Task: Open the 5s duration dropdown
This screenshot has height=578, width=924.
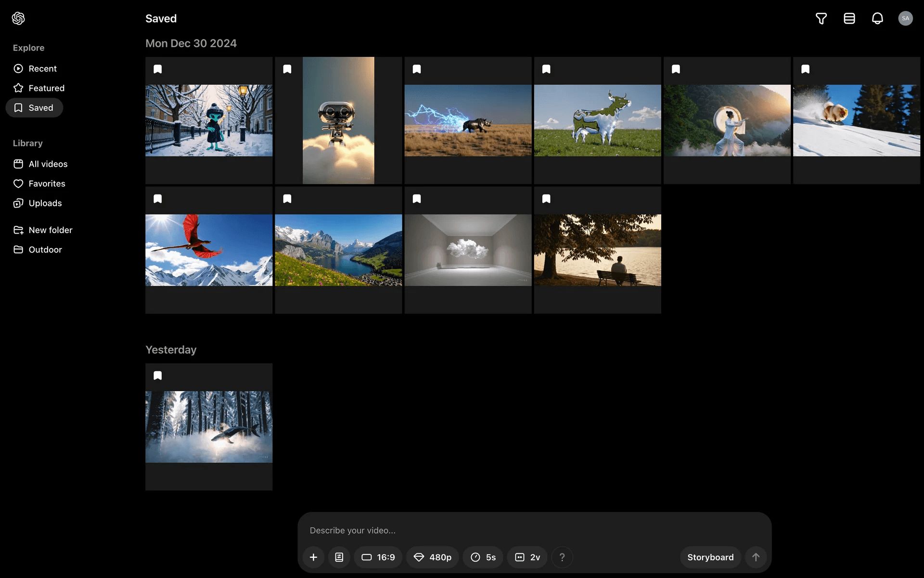Action: point(483,557)
